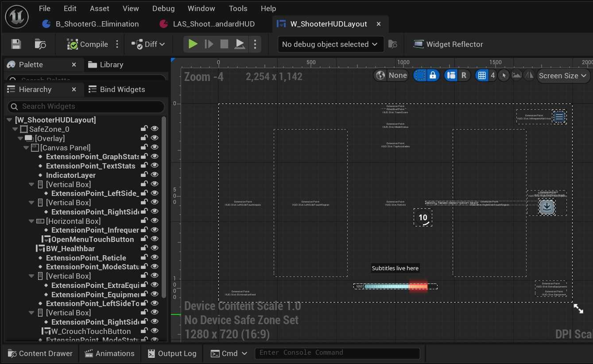Click the layout lock icon in viewport
Viewport: 593px width, 364px height.
(433, 76)
